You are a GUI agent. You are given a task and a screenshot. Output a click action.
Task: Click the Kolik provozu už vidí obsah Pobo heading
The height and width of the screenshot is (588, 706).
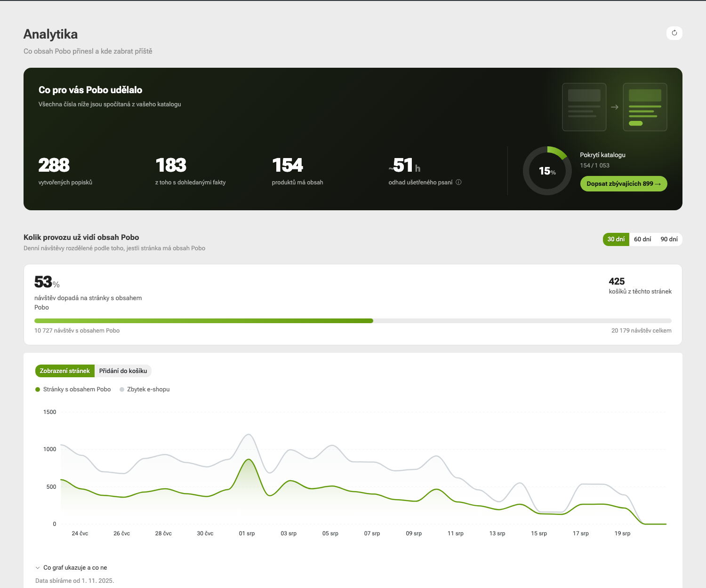pyautogui.click(x=81, y=237)
